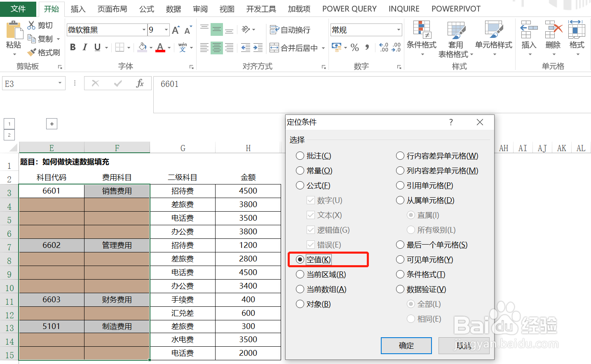
Task: Click into the formula bar showing 6601
Action: click(x=372, y=94)
